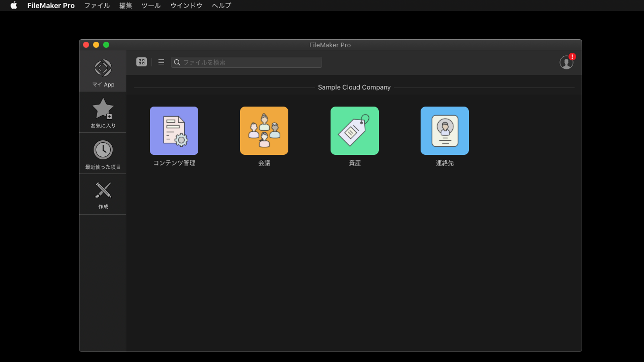Screen dimensions: 644x362
Task: Open the account icon with notification badge
Action: tap(566, 62)
